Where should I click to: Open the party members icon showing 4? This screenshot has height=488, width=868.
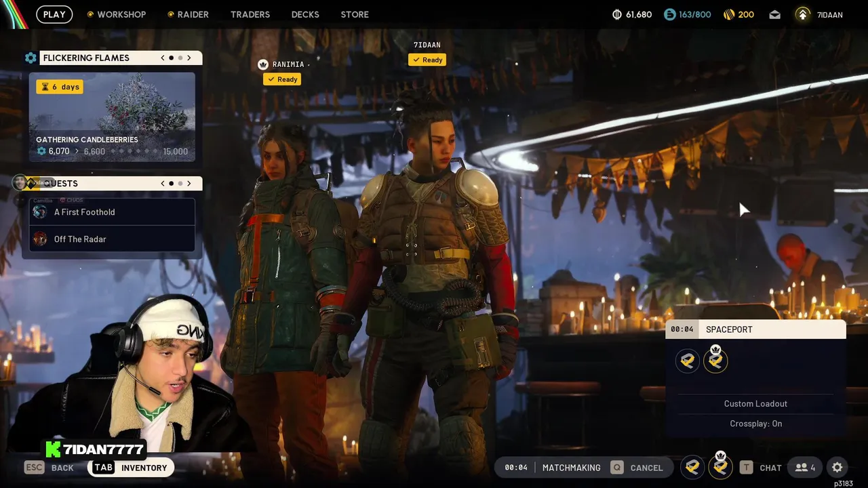pyautogui.click(x=806, y=468)
